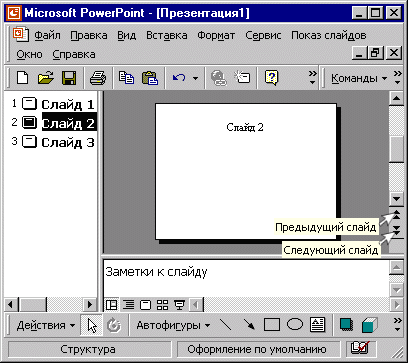Expand toolbar options next to Команды
Viewport: 408px width, 363px height.
[397, 78]
